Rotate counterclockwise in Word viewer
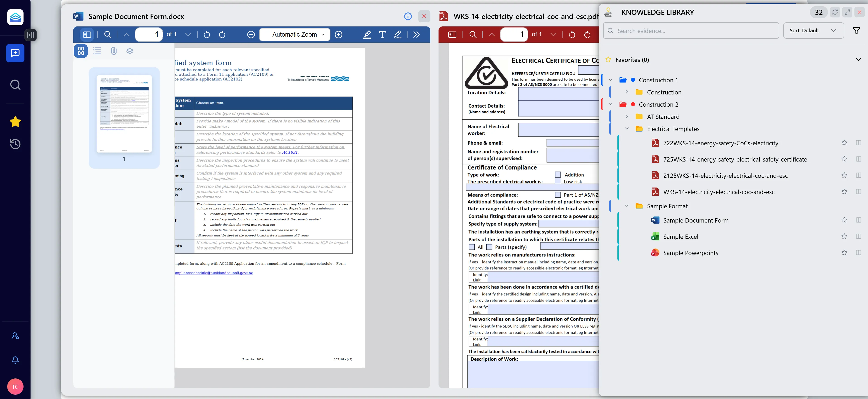 (x=207, y=34)
